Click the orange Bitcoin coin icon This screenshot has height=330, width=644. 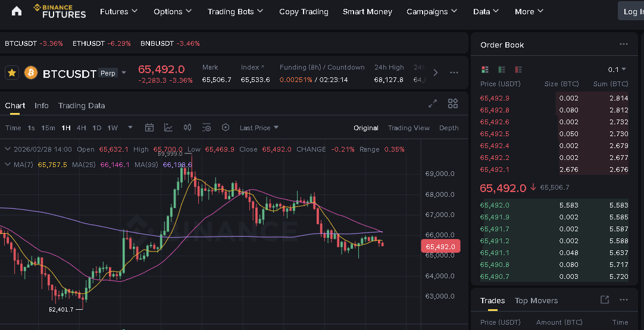pos(31,73)
